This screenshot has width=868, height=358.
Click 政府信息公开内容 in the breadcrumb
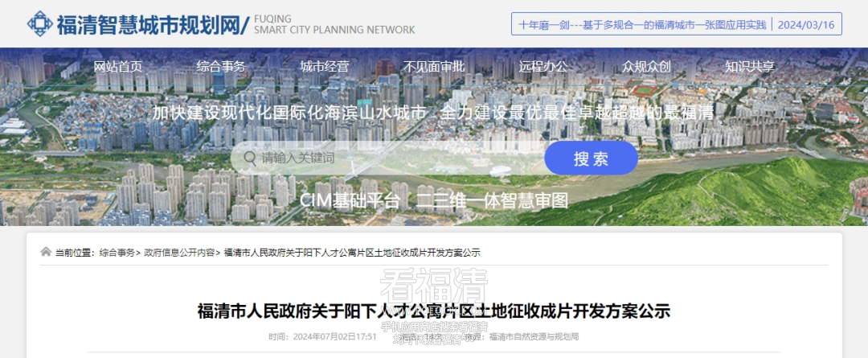179,253
